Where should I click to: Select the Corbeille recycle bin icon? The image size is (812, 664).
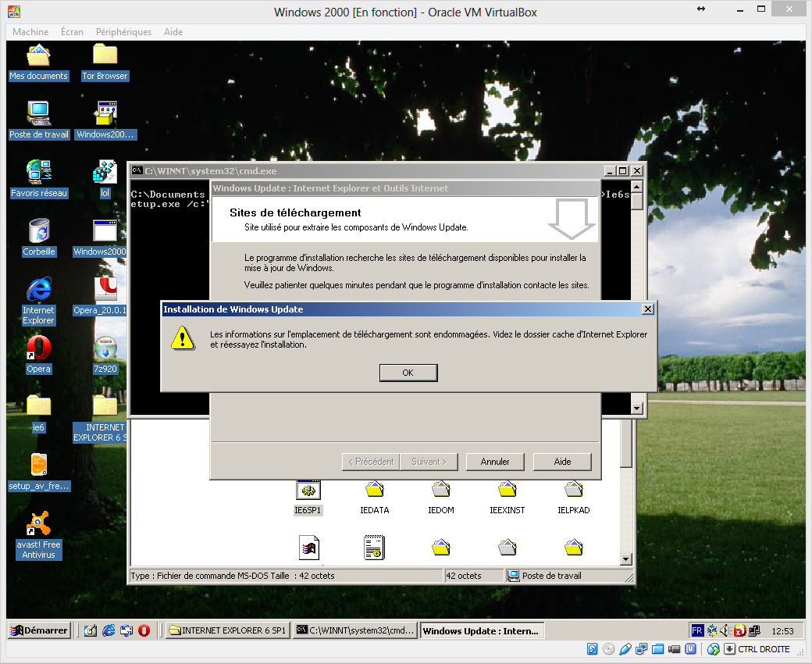click(x=39, y=237)
